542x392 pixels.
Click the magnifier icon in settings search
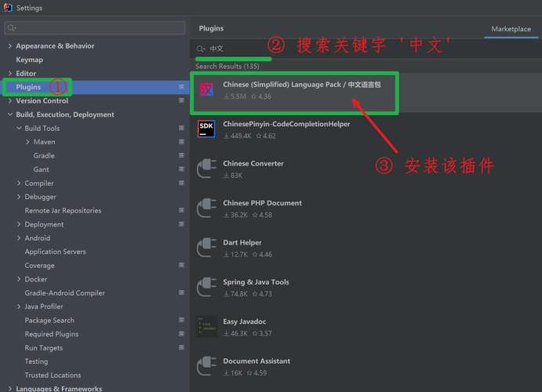[12, 27]
